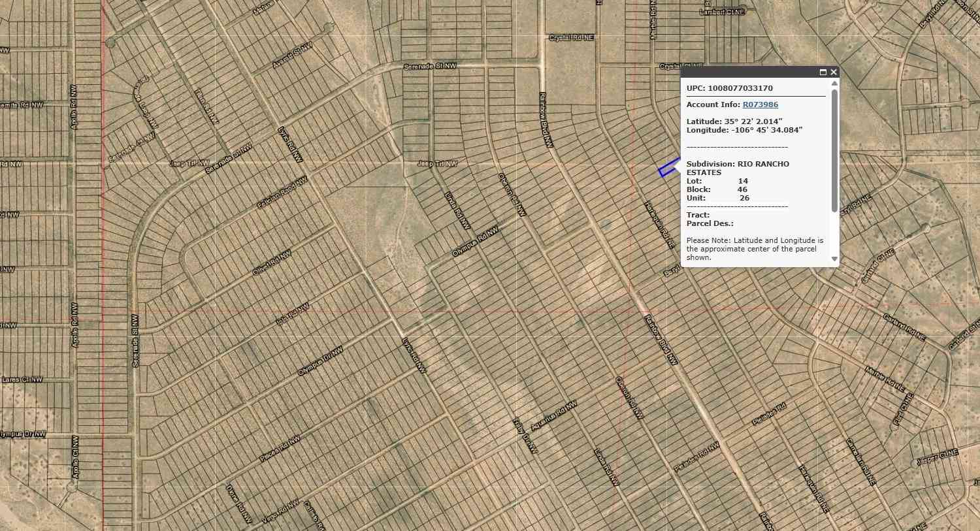Click the UPC 1008077033170 text
The width and height of the screenshot is (980, 531).
730,88
